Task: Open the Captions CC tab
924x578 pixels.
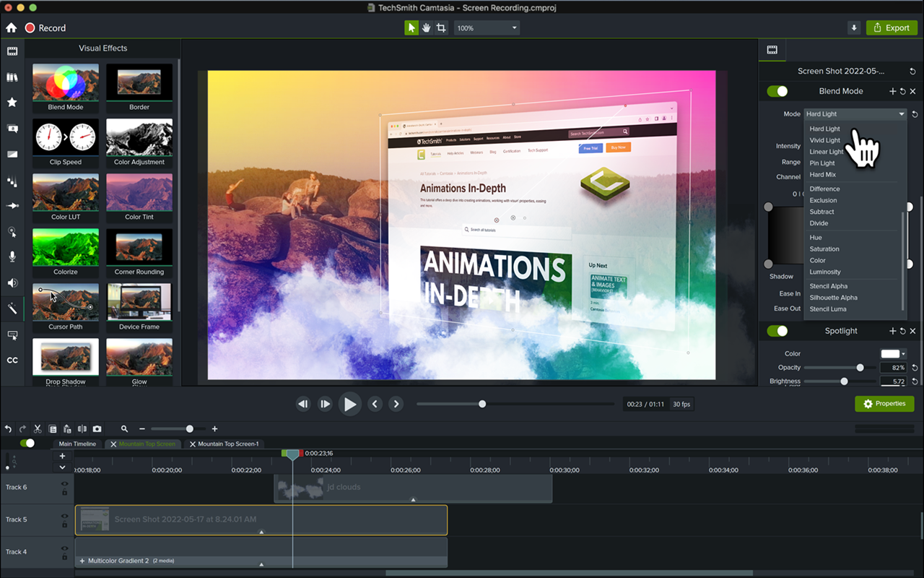Action: click(x=12, y=360)
